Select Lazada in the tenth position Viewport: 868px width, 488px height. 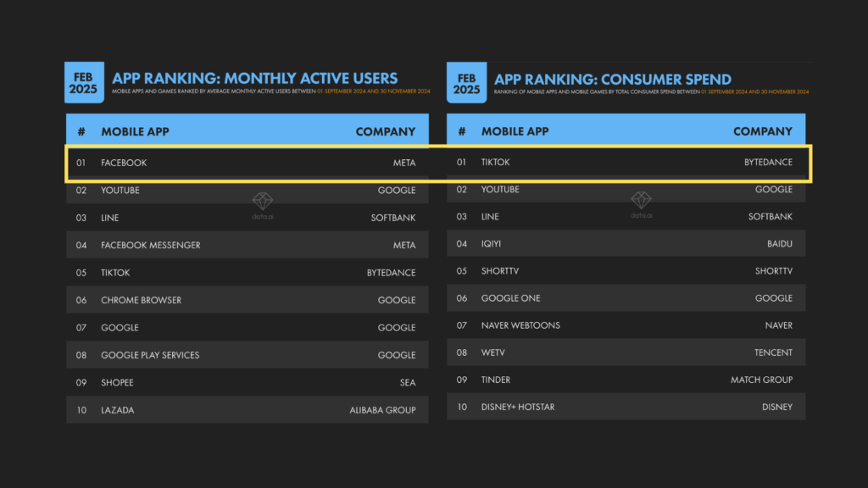point(117,410)
